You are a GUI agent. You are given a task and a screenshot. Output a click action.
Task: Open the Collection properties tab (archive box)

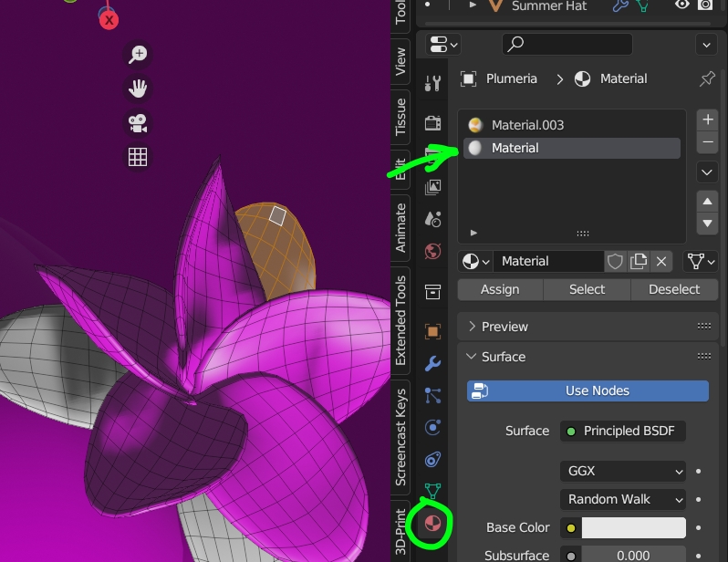432,292
